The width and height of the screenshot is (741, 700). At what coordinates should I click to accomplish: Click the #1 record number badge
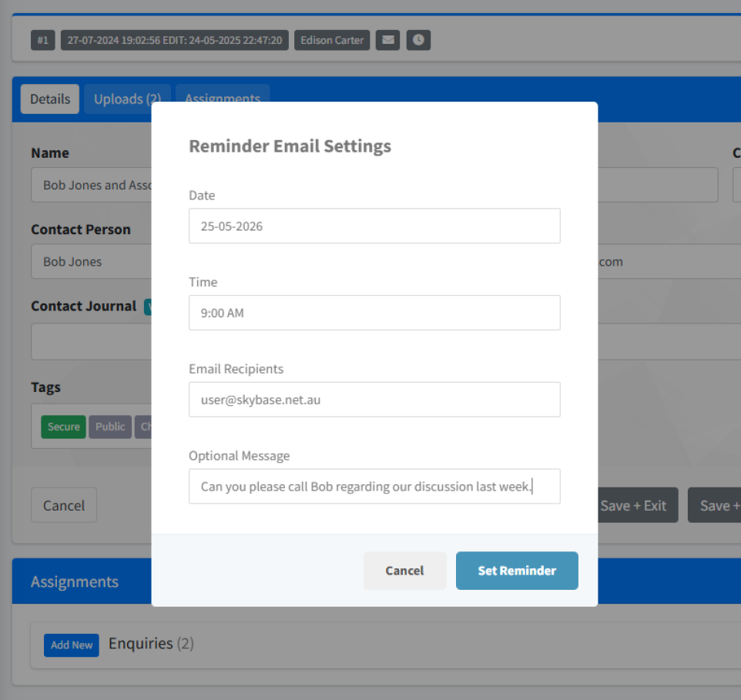point(43,40)
